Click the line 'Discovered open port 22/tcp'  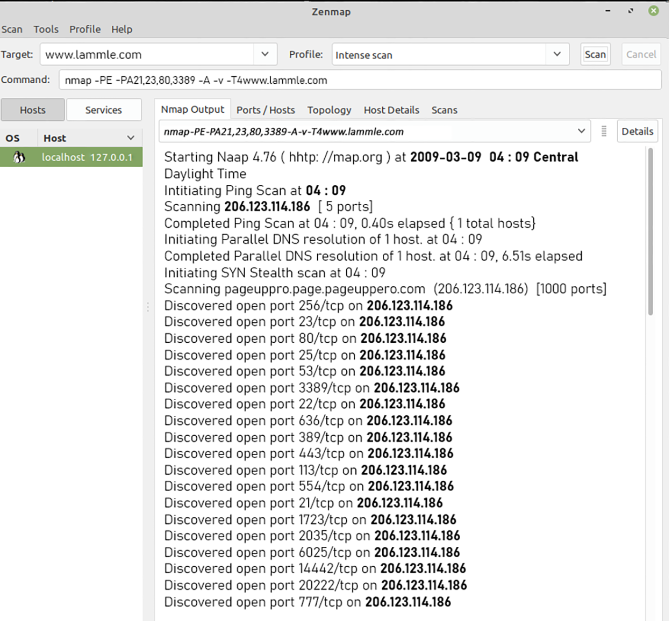[305, 404]
